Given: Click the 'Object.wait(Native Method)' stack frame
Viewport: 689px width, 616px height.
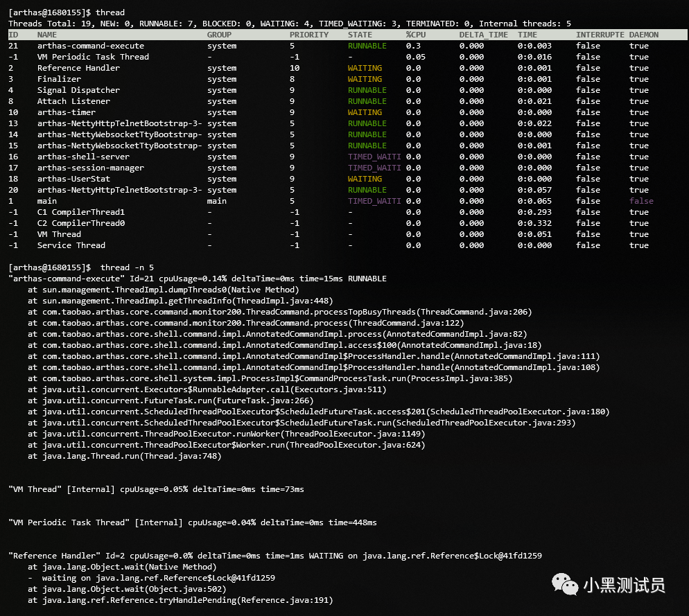Looking at the screenshot, I should pos(122,567).
